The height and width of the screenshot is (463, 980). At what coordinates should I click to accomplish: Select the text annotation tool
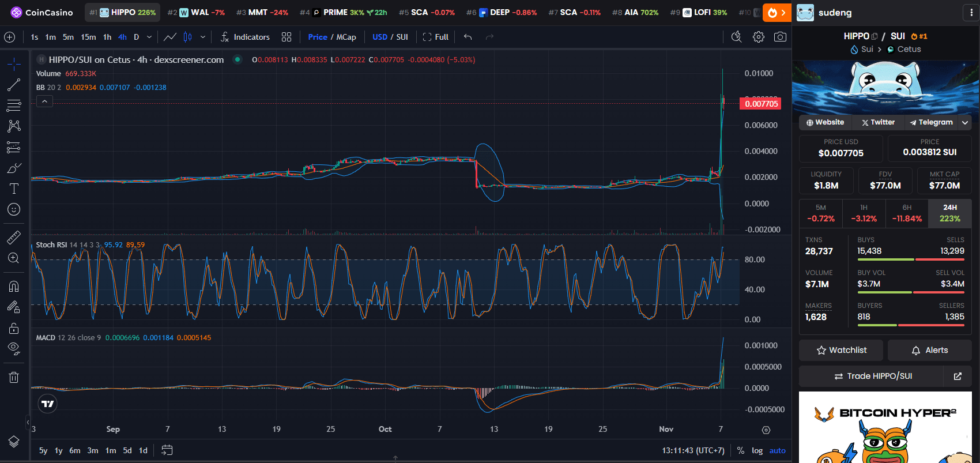tap(14, 189)
